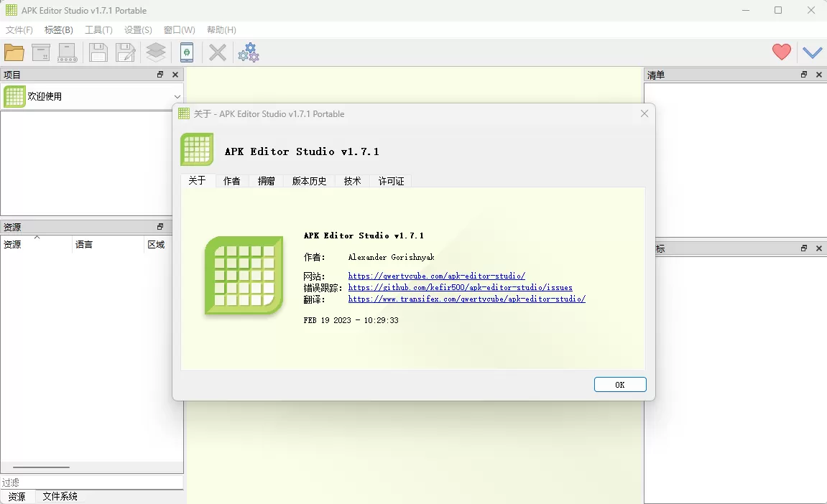Click the pack APK box icon
Image resolution: width=827 pixels, height=504 pixels.
(40, 52)
